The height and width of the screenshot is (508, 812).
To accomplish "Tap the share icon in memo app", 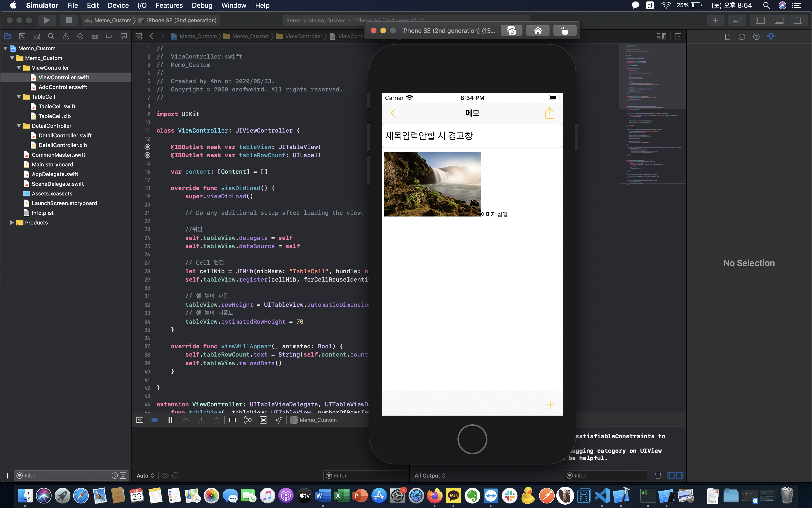I will coord(550,113).
